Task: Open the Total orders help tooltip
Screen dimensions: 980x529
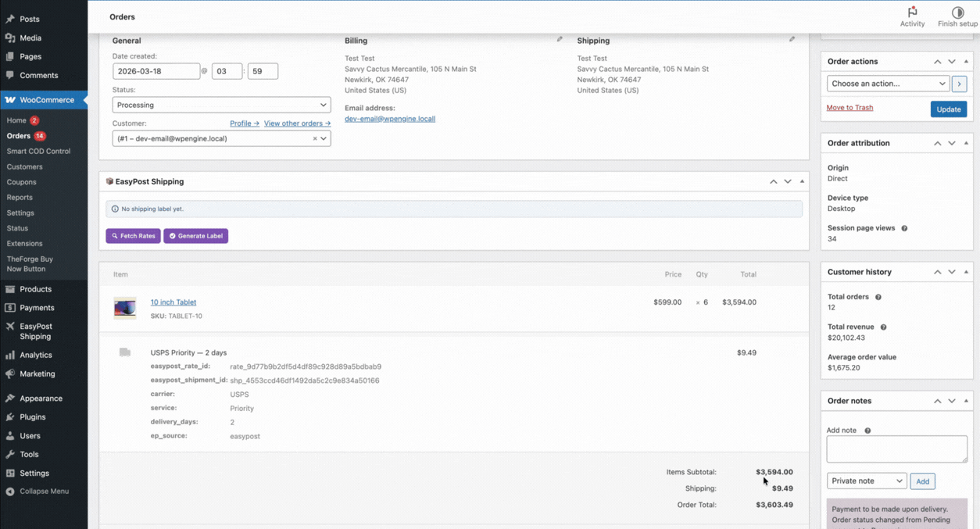Action: coord(878,297)
